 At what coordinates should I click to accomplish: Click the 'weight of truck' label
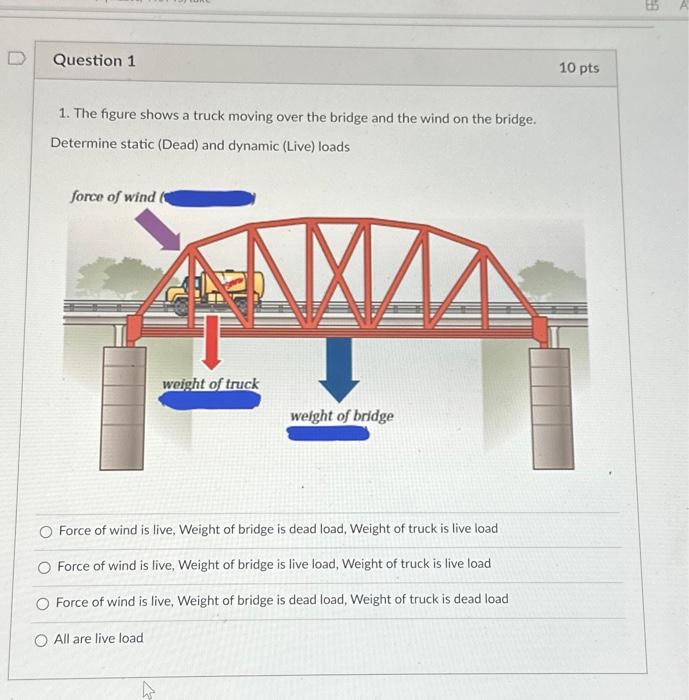click(210, 383)
